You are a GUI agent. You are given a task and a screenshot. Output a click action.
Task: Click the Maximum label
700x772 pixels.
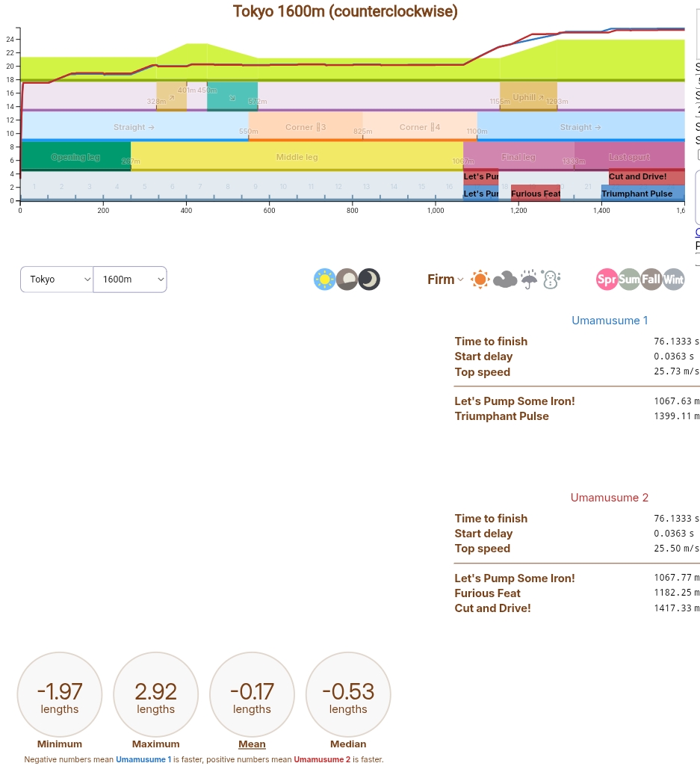coord(155,744)
